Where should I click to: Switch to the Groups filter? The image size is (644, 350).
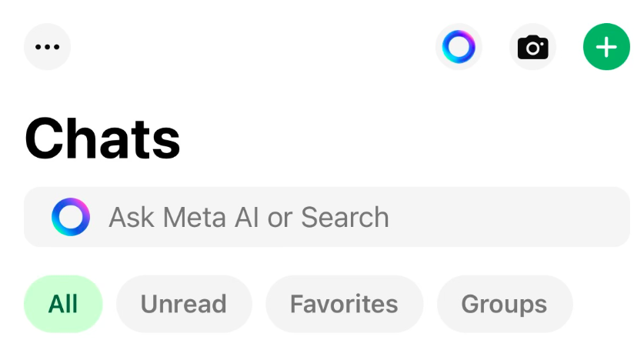tap(504, 304)
